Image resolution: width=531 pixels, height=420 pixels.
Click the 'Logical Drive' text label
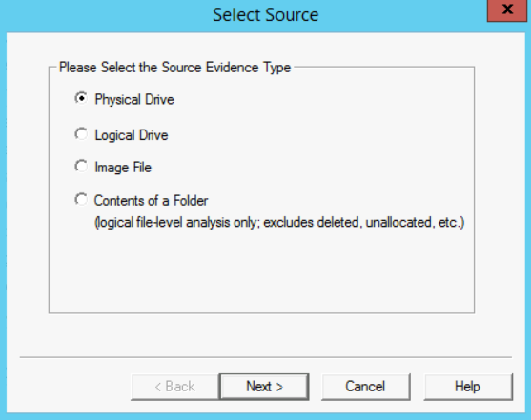132,135
